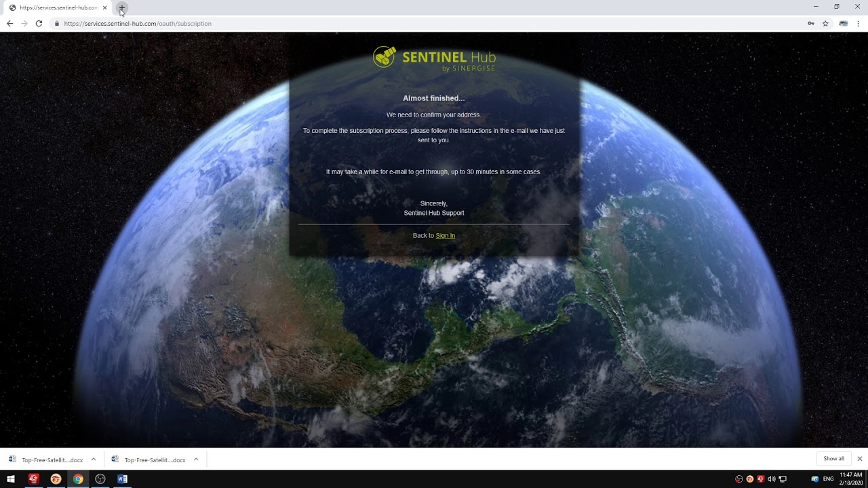Minimize the Chrome window

816,7
